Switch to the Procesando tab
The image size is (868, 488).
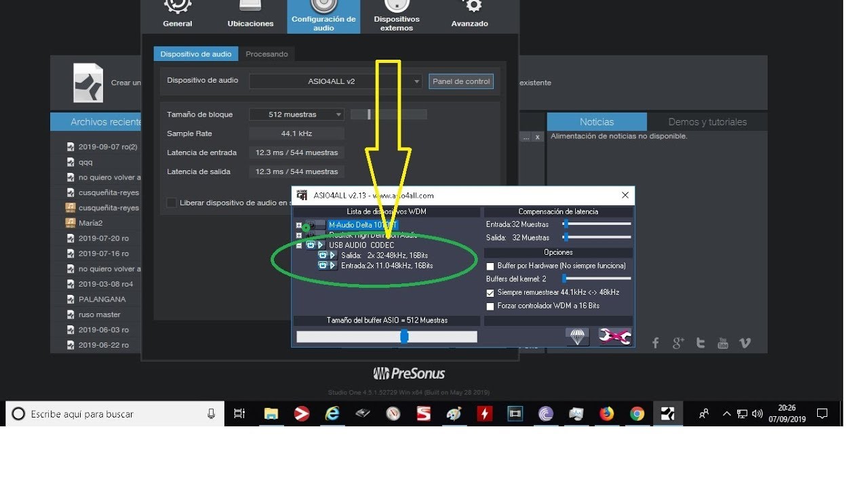tap(267, 54)
